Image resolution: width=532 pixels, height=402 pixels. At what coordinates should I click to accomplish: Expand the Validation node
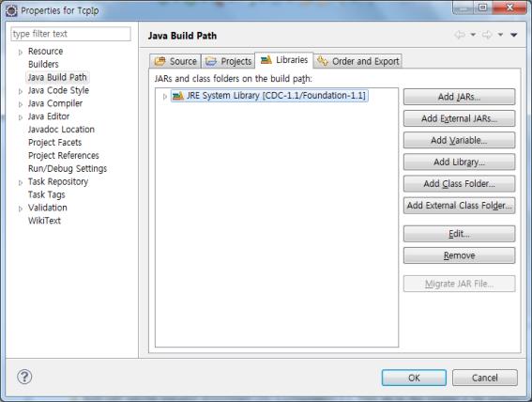[x=21, y=209]
